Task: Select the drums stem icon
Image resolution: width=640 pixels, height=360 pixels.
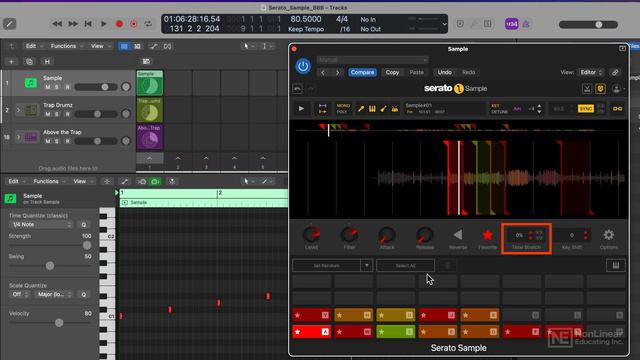Action: click(395, 109)
